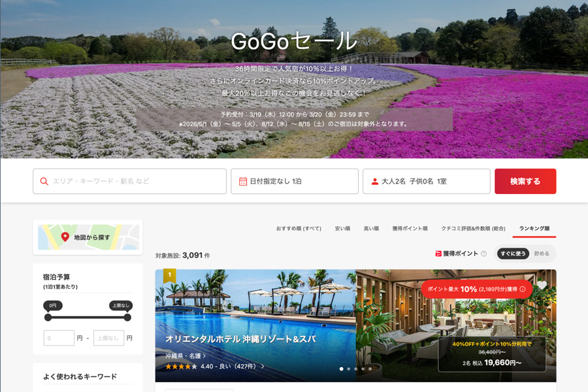Toggle the heart to favorite the hotel
The width and height of the screenshot is (588, 392).
click(543, 286)
